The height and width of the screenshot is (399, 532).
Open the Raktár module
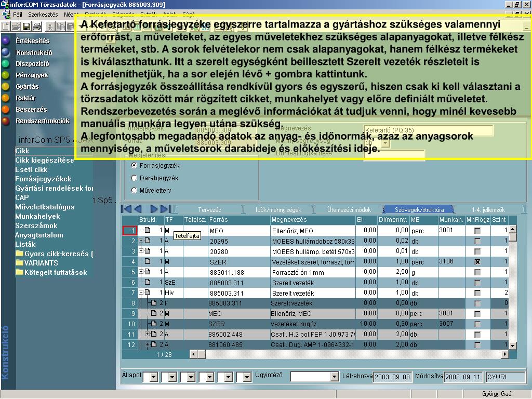[x=25, y=98]
